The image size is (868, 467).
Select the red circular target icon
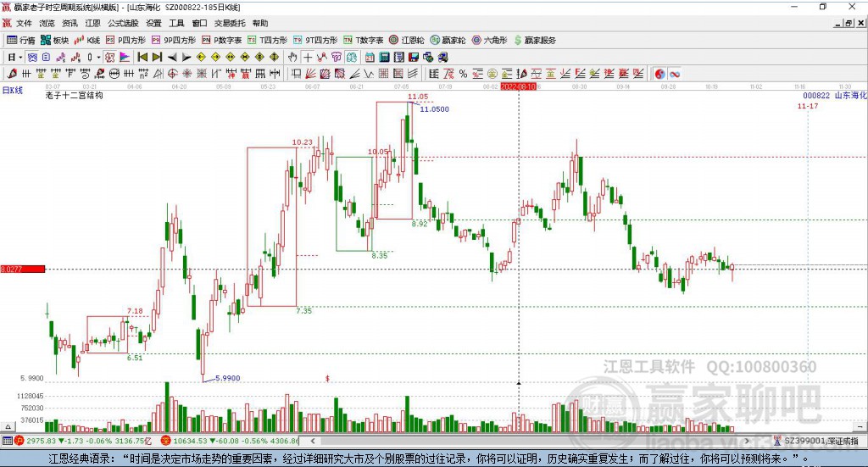[173, 74]
